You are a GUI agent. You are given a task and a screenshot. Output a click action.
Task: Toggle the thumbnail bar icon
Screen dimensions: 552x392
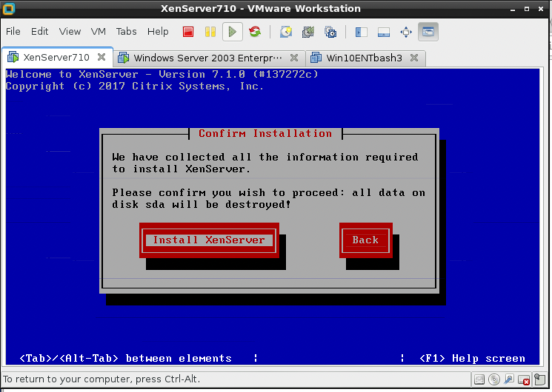point(383,32)
